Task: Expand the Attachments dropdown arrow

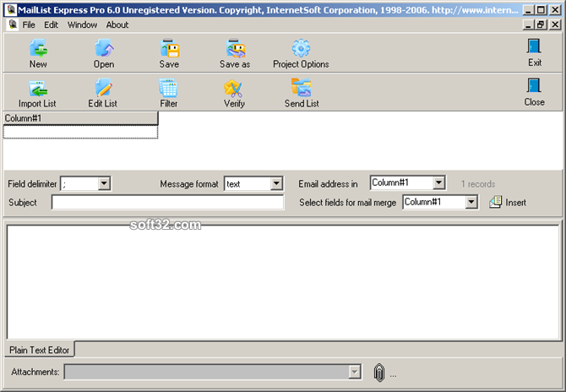Action: coord(355,372)
